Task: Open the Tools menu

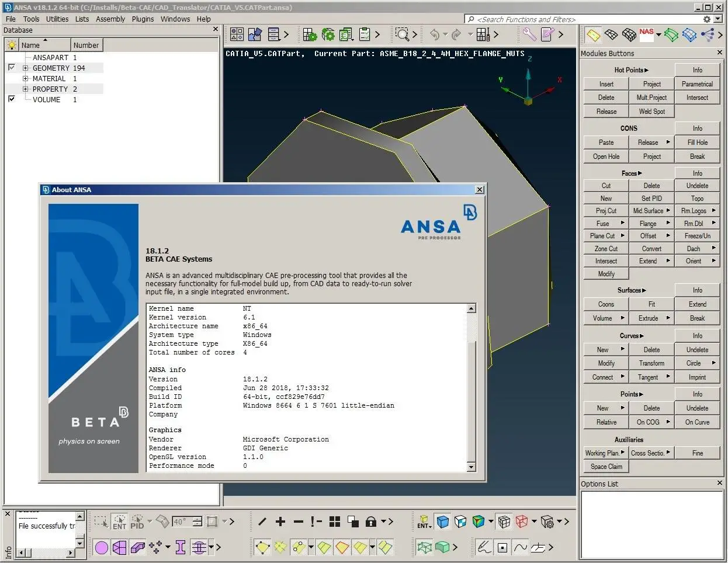Action: point(32,19)
